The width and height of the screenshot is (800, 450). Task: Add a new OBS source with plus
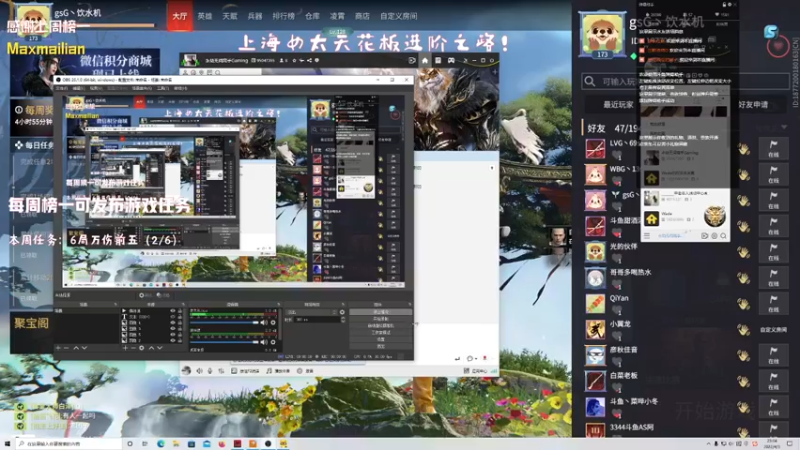click(x=125, y=348)
